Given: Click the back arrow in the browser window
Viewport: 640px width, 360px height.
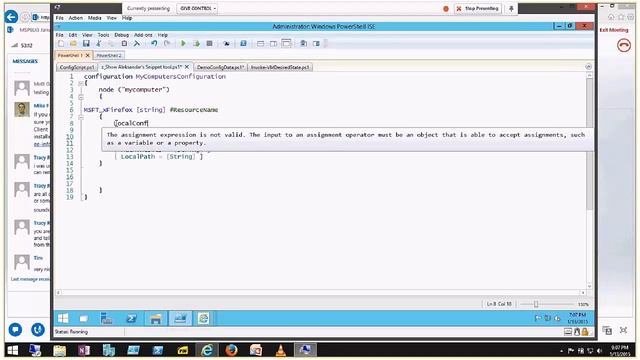Looking at the screenshot, I should [x=11, y=17].
